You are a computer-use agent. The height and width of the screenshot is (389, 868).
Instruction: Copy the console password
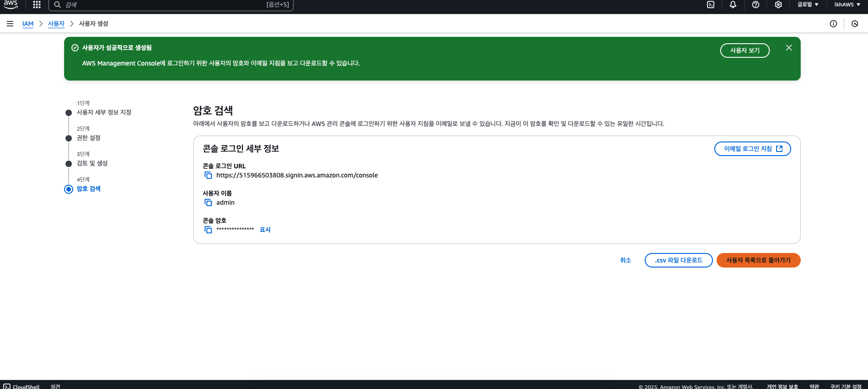[208, 230]
